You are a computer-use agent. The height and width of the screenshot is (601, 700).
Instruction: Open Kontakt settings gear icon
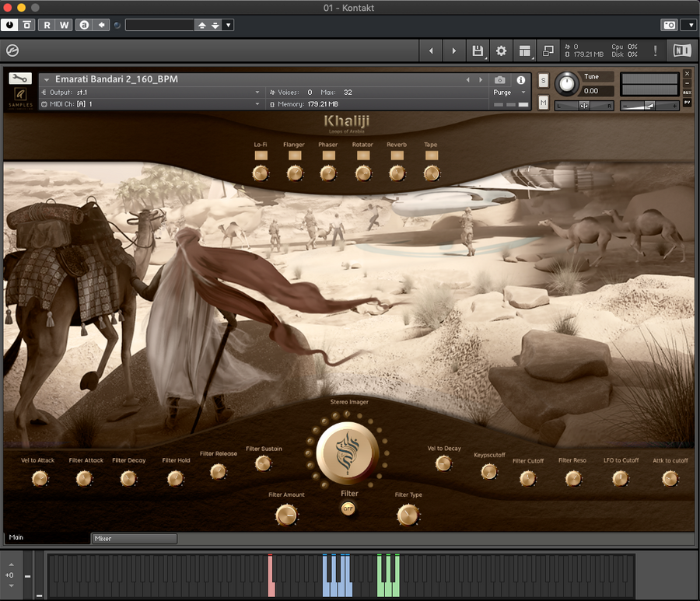501,51
